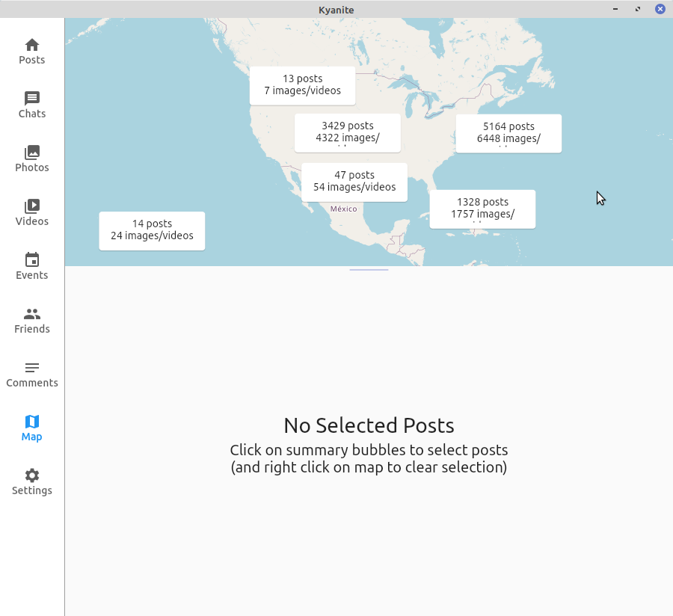Click the 1328 posts summary bubble
Screen dimensions: 673x616
click(482, 209)
